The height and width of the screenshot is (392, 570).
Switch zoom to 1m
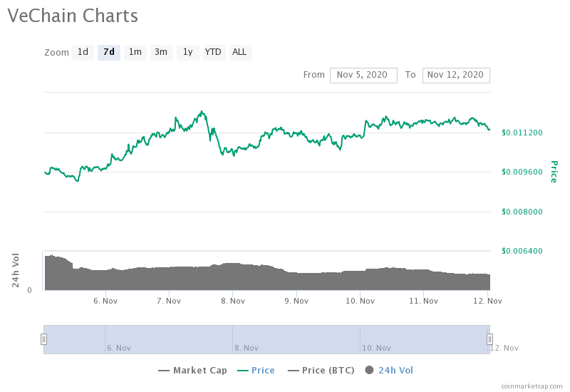tap(135, 52)
